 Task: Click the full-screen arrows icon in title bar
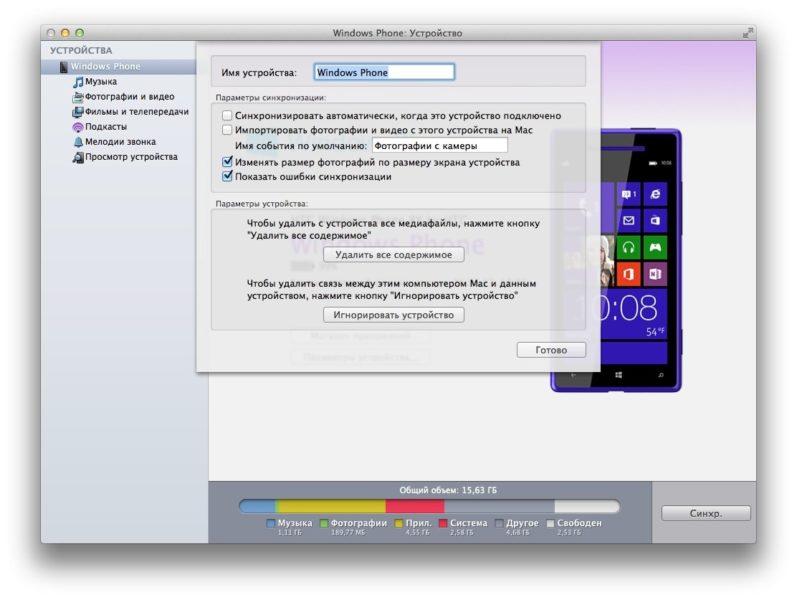[x=746, y=33]
